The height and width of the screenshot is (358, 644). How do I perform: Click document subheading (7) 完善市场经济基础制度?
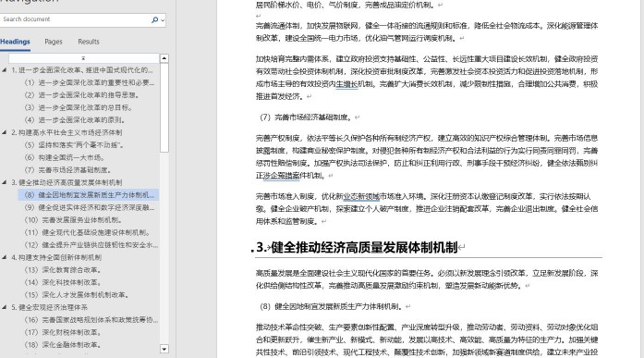pos(306,117)
